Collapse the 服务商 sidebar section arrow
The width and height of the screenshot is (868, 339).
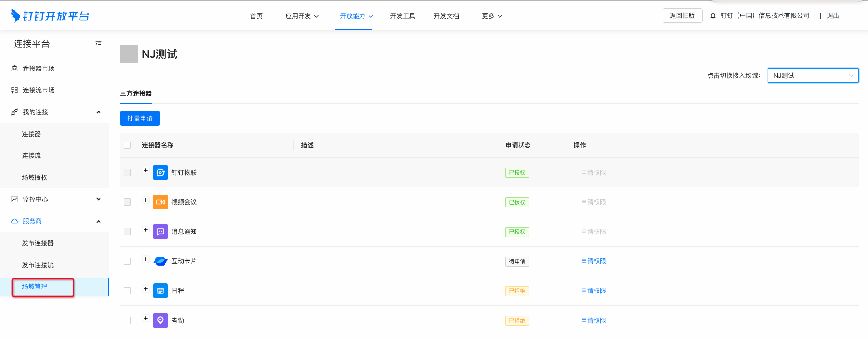[99, 221]
